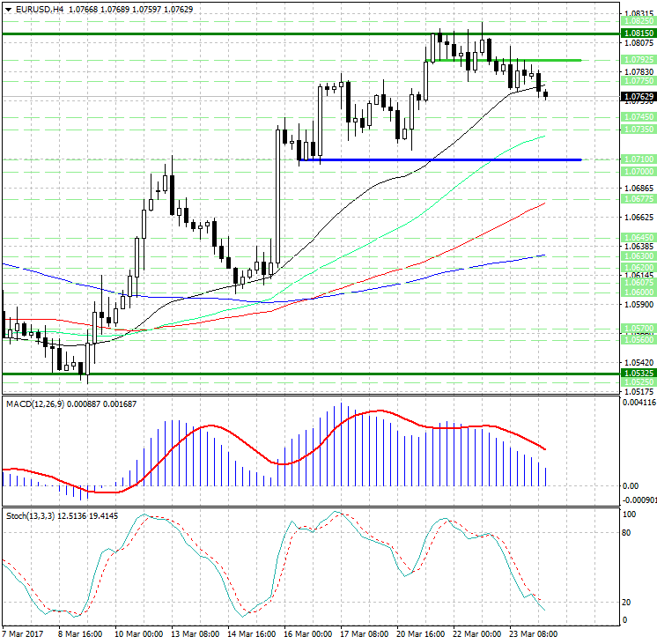Select the current price tag 1.07629
This screenshot has width=657, height=644.
coord(638,96)
